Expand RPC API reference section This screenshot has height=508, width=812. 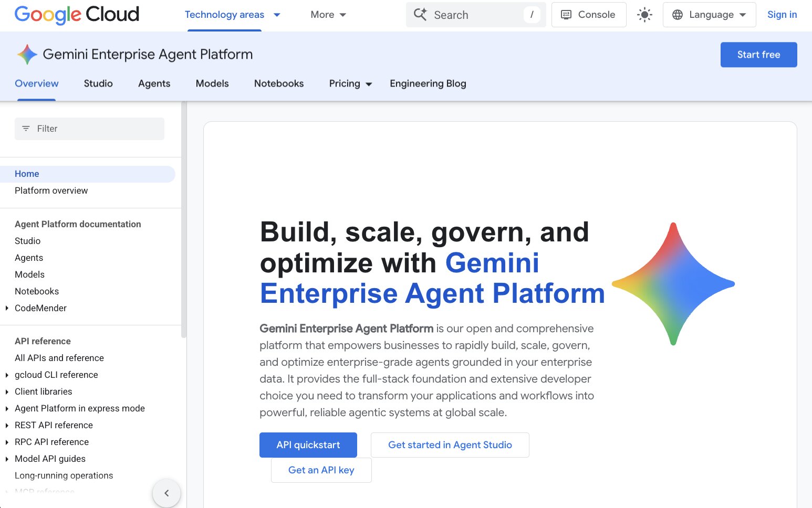point(7,442)
